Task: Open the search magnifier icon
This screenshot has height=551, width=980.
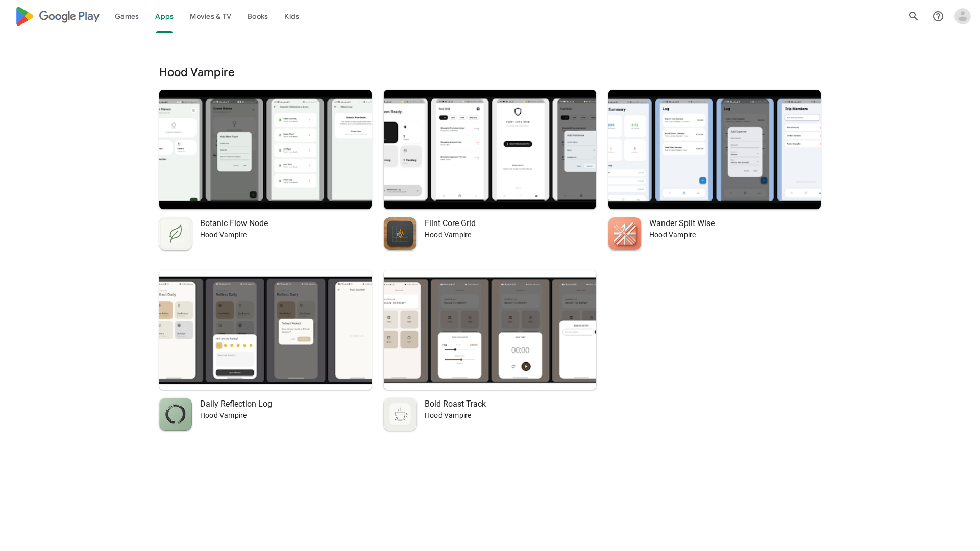Action: [x=913, y=16]
